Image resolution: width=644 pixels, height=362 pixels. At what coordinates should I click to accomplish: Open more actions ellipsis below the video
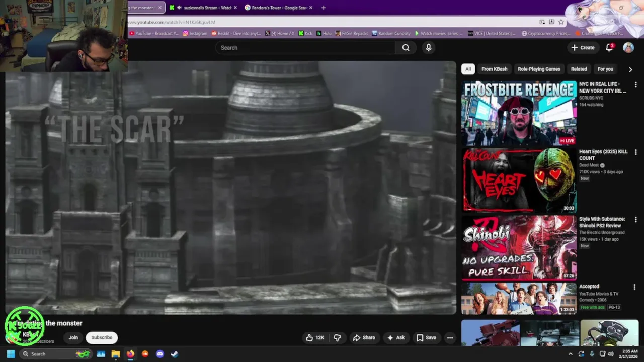click(450, 338)
